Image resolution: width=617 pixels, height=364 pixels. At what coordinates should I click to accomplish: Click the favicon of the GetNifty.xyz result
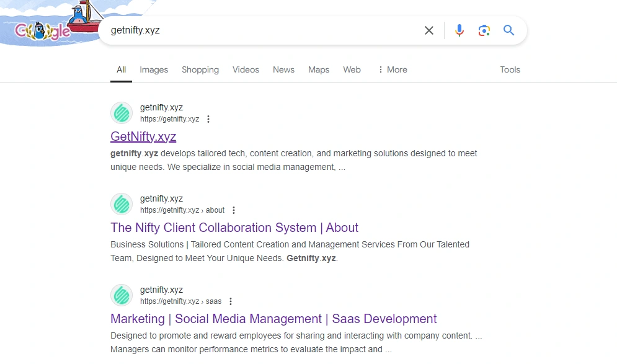click(122, 113)
